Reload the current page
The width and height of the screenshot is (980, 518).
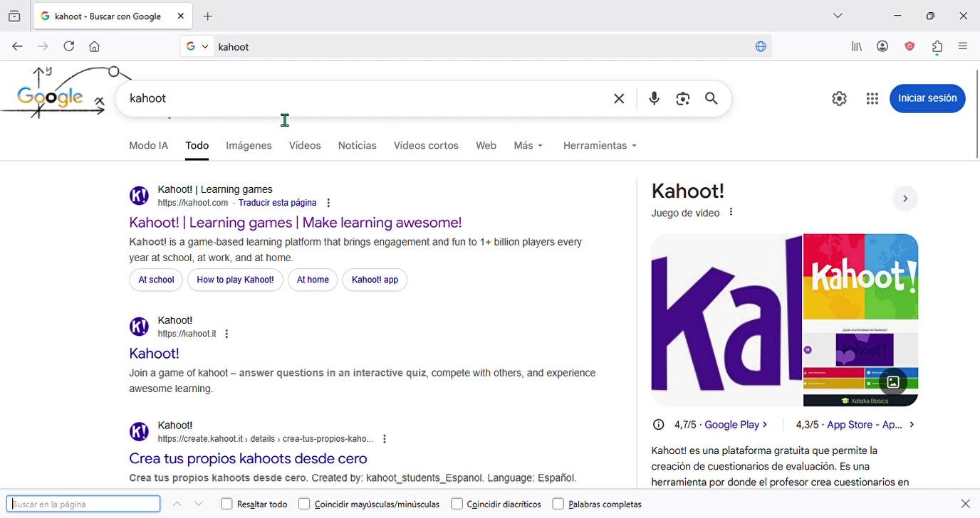pyautogui.click(x=68, y=46)
